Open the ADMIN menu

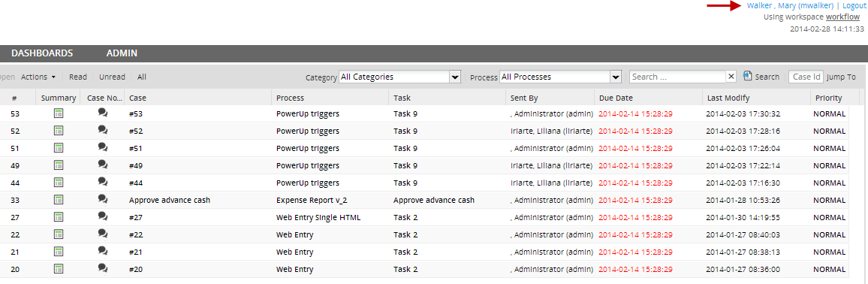122,53
